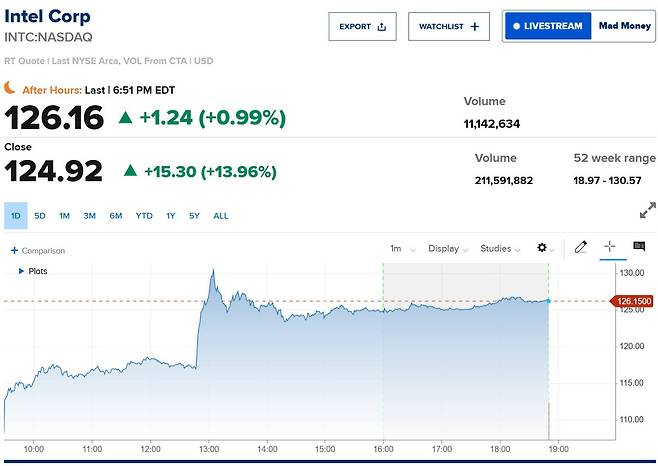Select the pencil drawing tool
This screenshot has width=658, height=466.
(x=581, y=247)
